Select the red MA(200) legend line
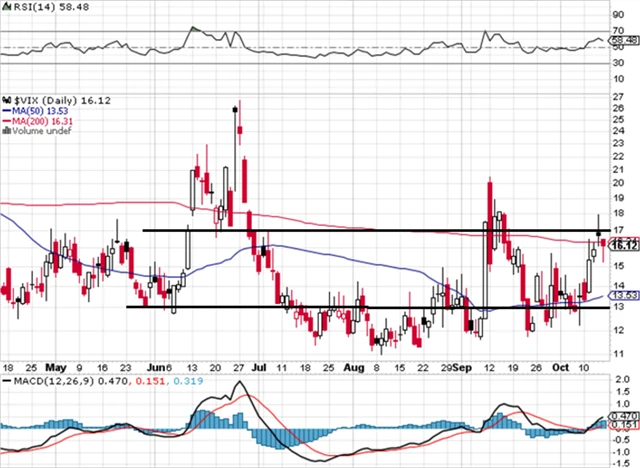 (x=5, y=121)
